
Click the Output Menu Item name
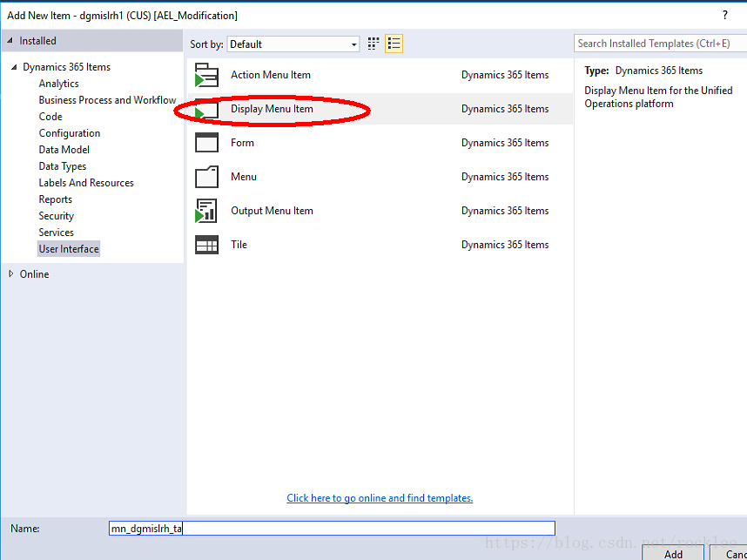pos(272,211)
